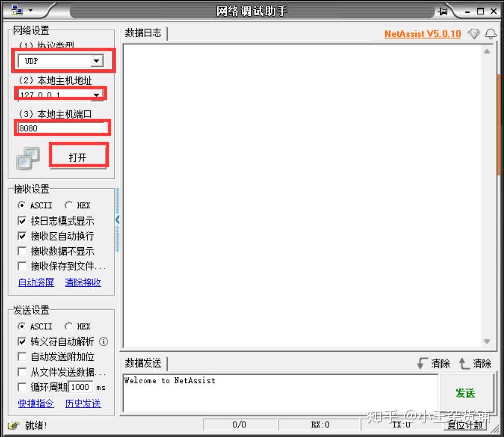Click the 打开 button

[79, 157]
